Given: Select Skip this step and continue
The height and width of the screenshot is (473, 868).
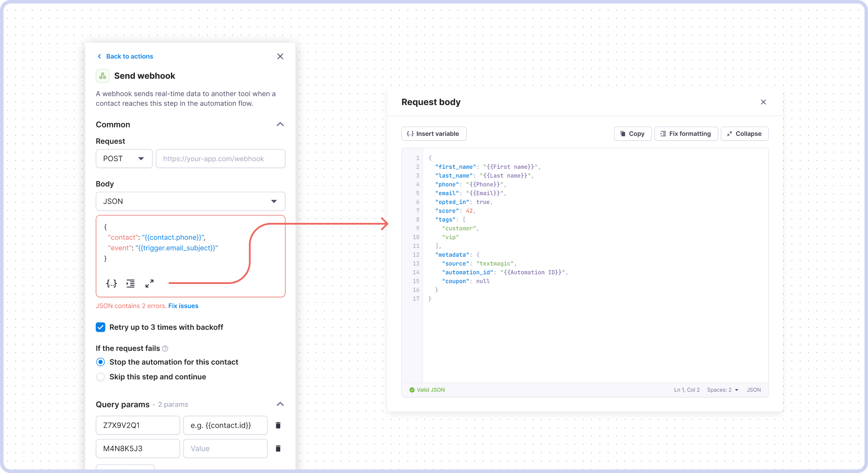Looking at the screenshot, I should (101, 377).
